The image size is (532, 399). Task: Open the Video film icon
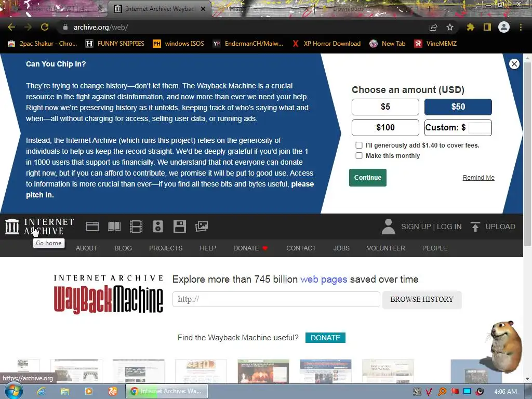(136, 227)
